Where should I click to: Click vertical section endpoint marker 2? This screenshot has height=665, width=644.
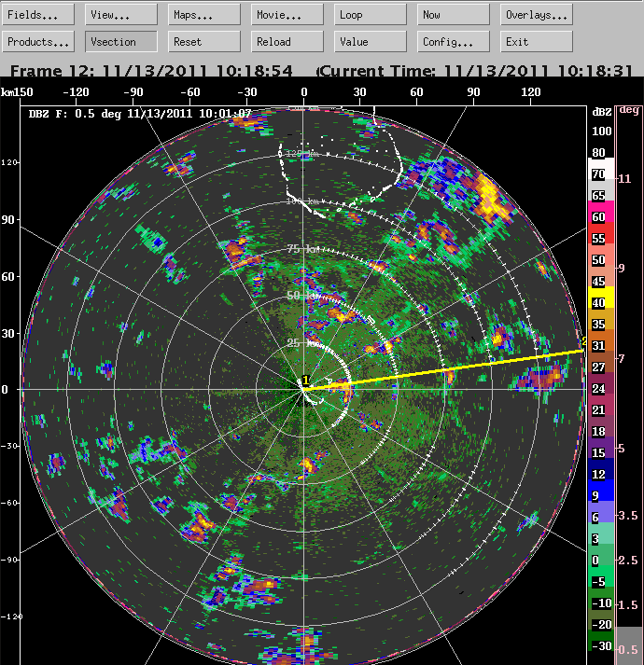pos(584,341)
